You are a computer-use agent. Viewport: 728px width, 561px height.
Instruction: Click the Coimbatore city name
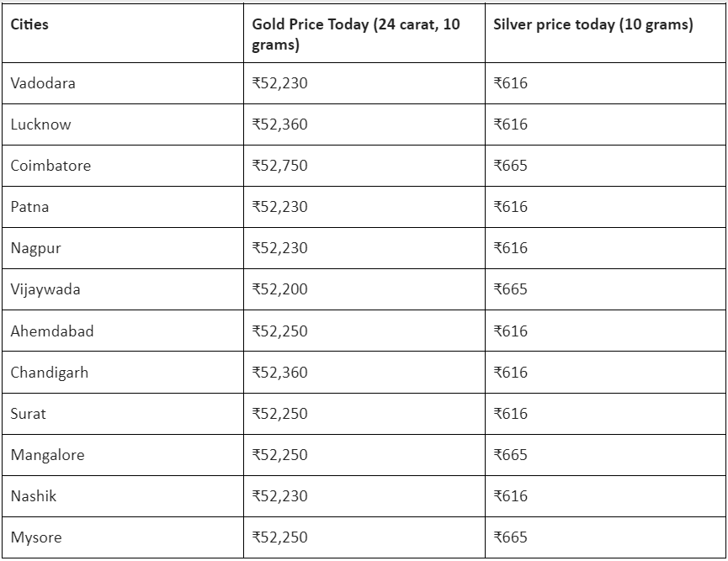50,166
